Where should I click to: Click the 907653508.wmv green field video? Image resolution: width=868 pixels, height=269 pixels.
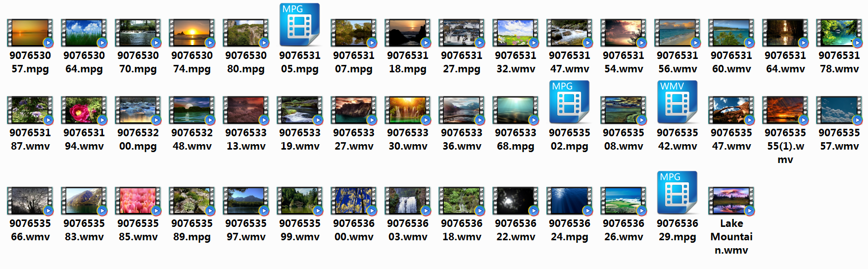624,110
